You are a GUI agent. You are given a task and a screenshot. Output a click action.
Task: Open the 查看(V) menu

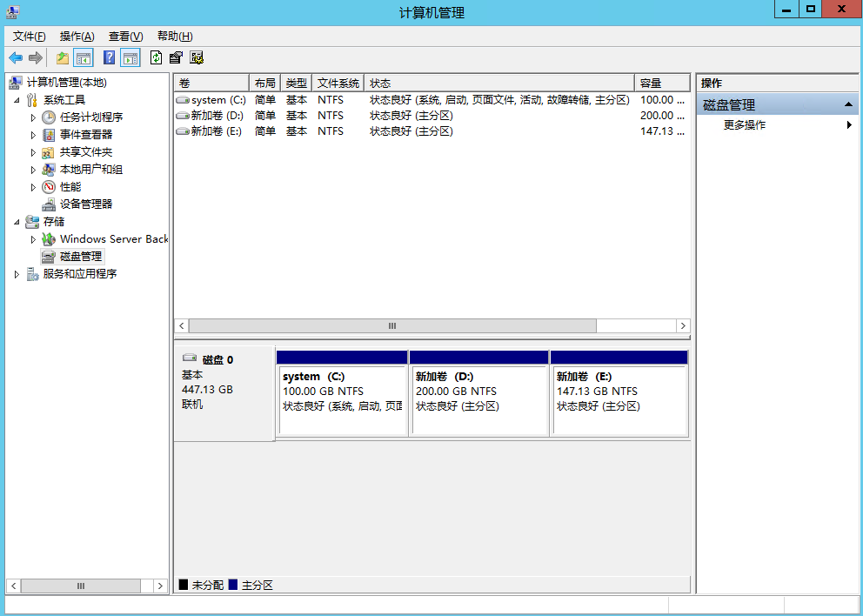pyautogui.click(x=124, y=36)
